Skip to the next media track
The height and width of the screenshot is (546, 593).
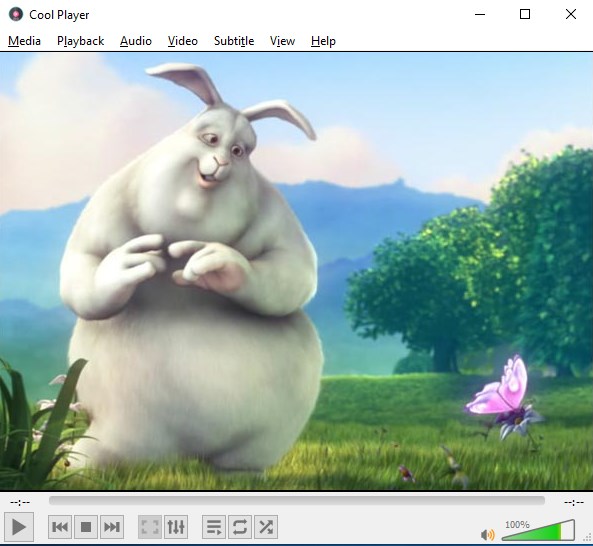point(112,527)
